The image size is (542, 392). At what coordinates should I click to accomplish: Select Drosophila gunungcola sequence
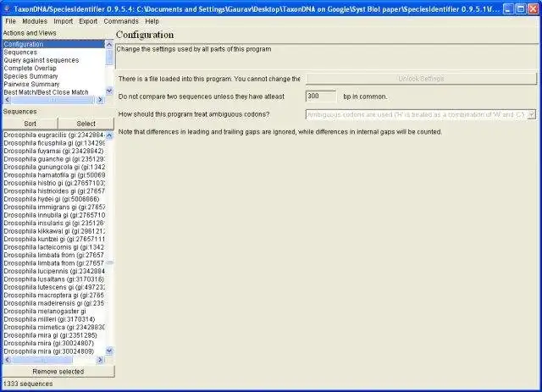[x=53, y=167]
